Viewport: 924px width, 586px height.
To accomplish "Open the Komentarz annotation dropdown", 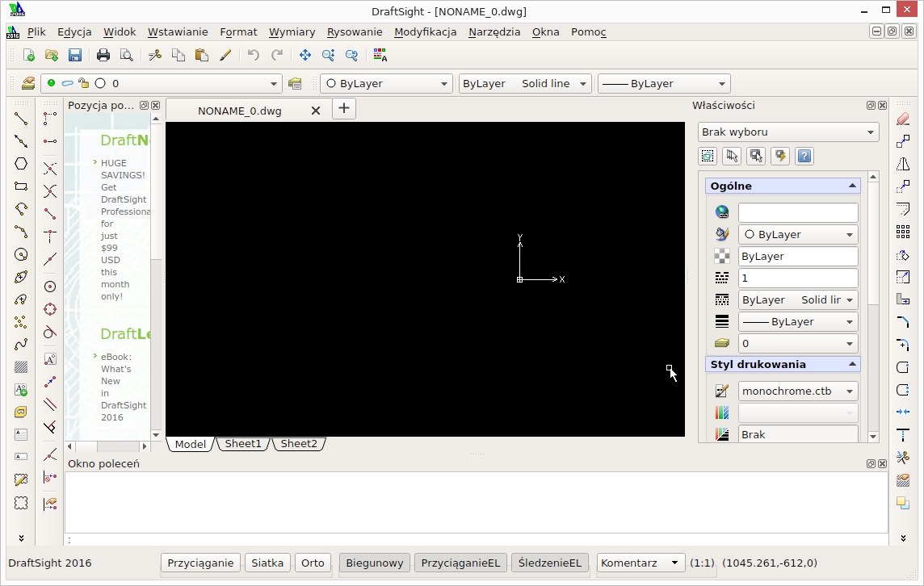I will pos(640,563).
